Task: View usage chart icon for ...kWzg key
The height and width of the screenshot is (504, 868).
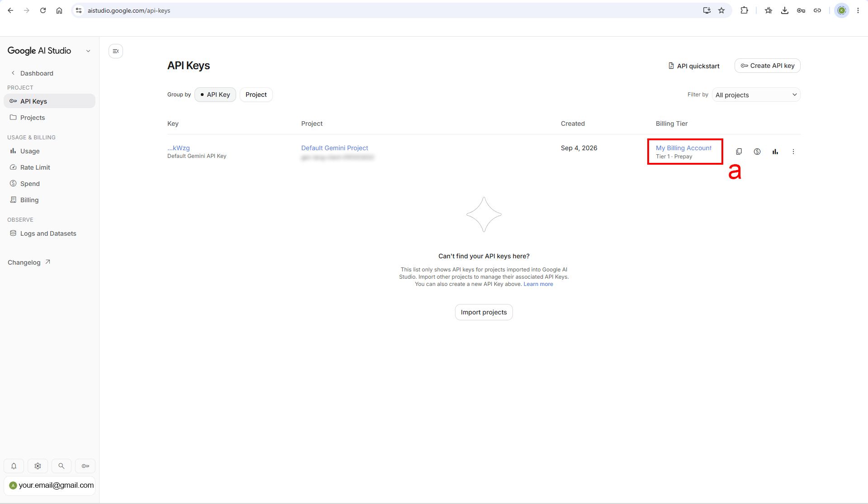Action: pyautogui.click(x=775, y=152)
